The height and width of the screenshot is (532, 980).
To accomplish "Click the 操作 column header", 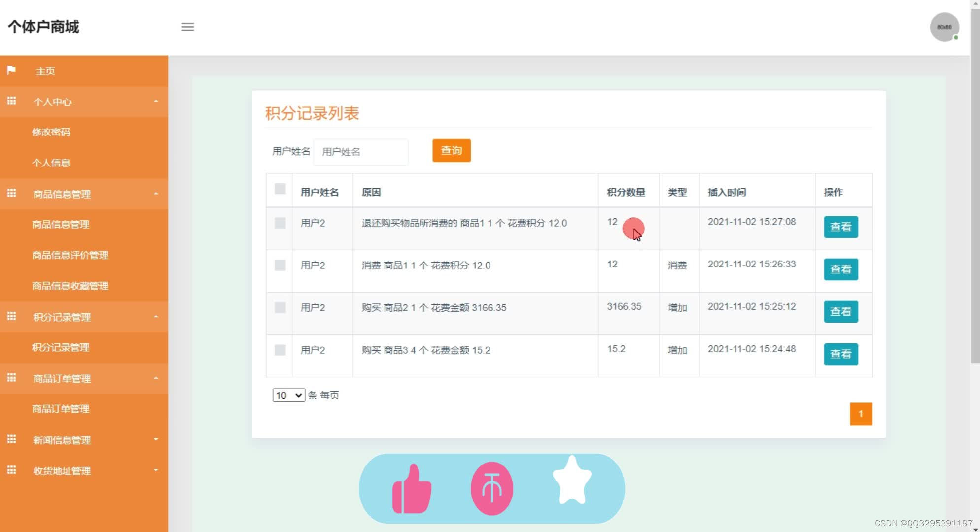I will click(834, 192).
